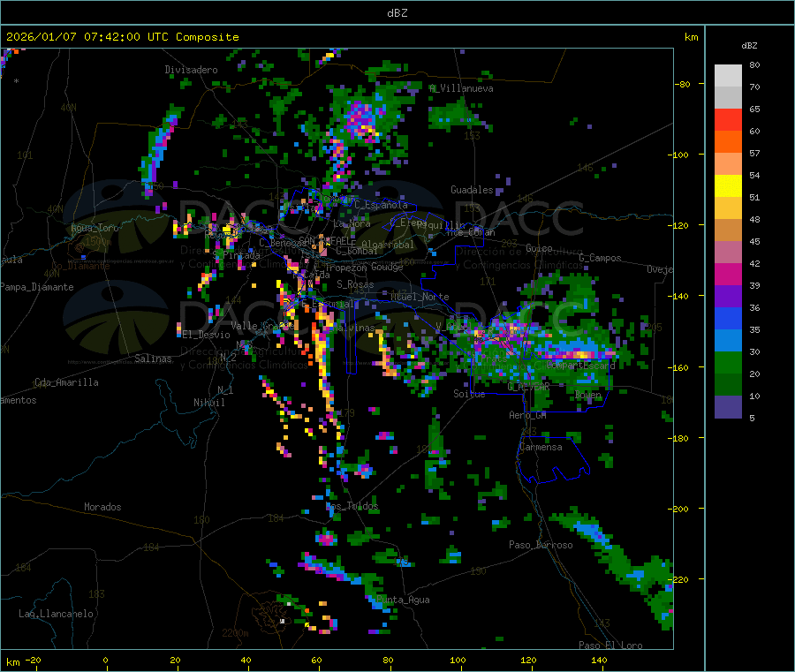795x672 pixels.
Task: Click the 'S_Rosas' map label
Action: 355,284
